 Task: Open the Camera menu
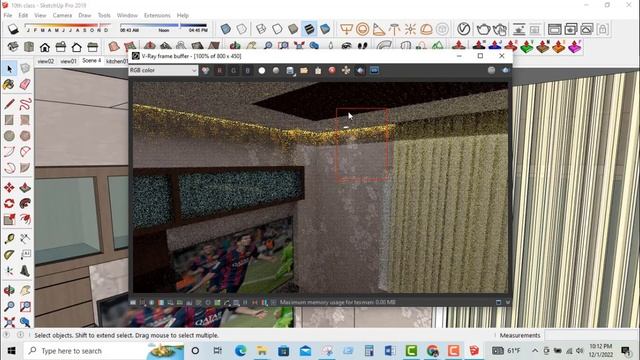tap(62, 15)
